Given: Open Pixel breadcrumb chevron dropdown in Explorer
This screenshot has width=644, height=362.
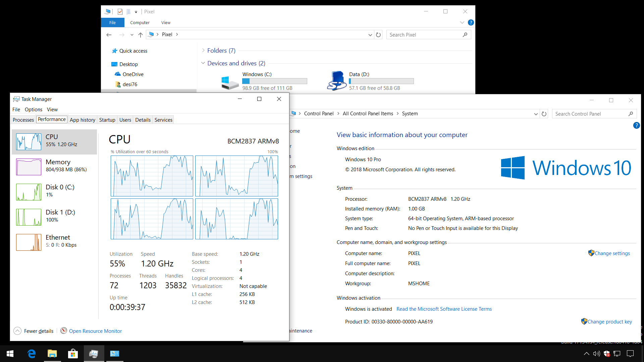Looking at the screenshot, I should tap(177, 35).
